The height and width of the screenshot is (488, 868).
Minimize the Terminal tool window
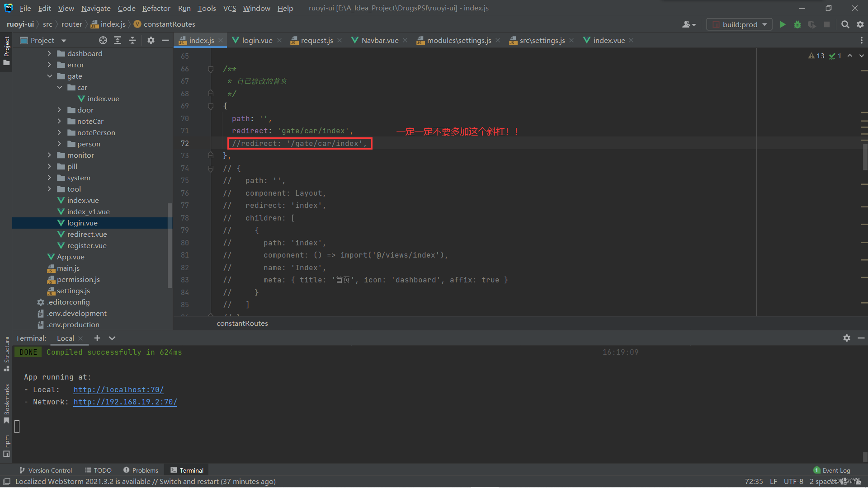tap(861, 338)
